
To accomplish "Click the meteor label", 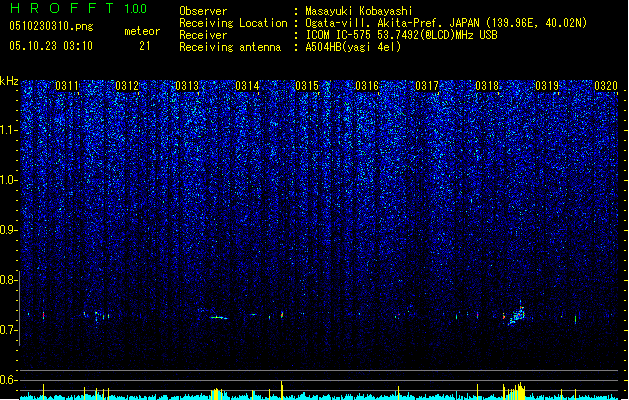I will point(142,31).
